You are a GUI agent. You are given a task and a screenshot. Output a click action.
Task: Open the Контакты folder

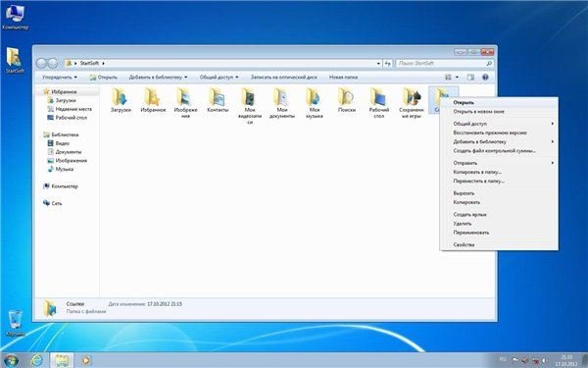point(218,100)
